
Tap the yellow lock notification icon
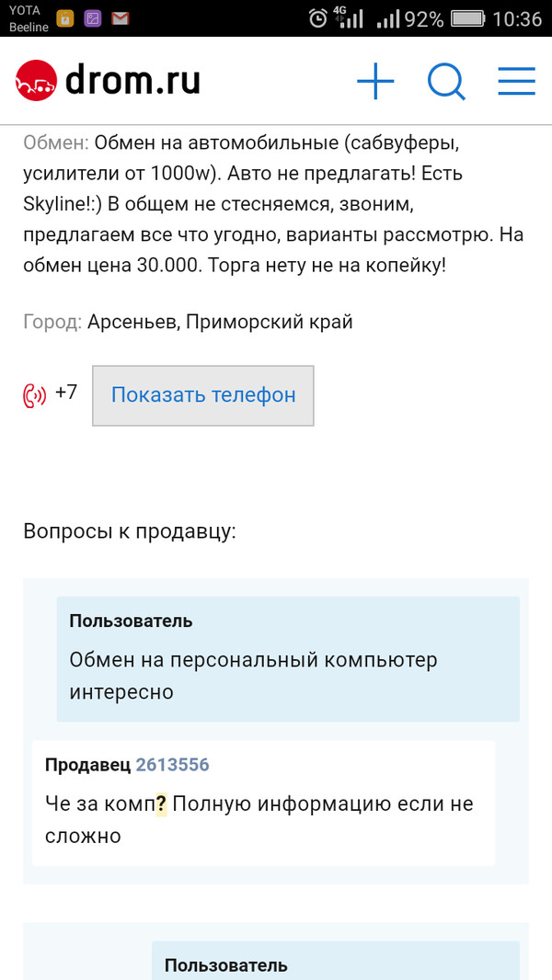[x=65, y=18]
